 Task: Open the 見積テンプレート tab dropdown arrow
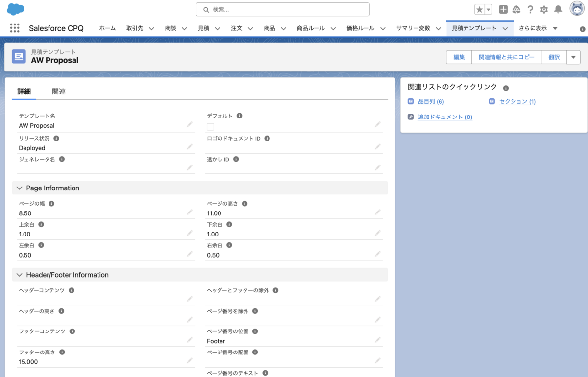(x=505, y=28)
